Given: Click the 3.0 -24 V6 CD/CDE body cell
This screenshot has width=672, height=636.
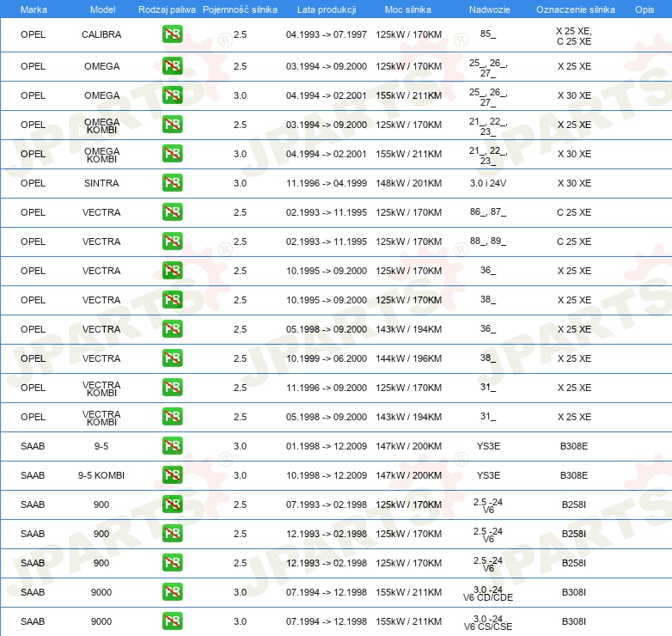Looking at the screenshot, I should pyautogui.click(x=488, y=593).
